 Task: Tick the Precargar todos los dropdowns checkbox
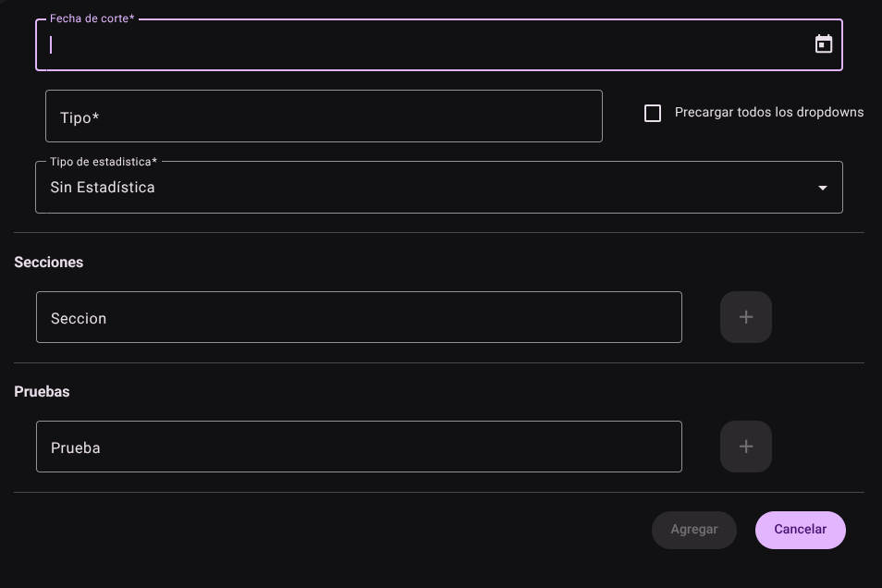tap(653, 113)
